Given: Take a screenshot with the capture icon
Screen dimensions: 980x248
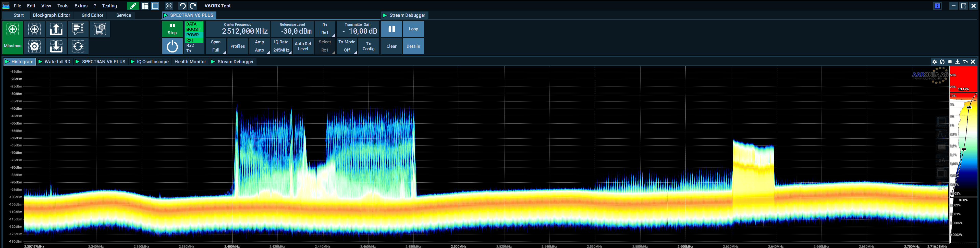Looking at the screenshot, I should click(169, 6).
